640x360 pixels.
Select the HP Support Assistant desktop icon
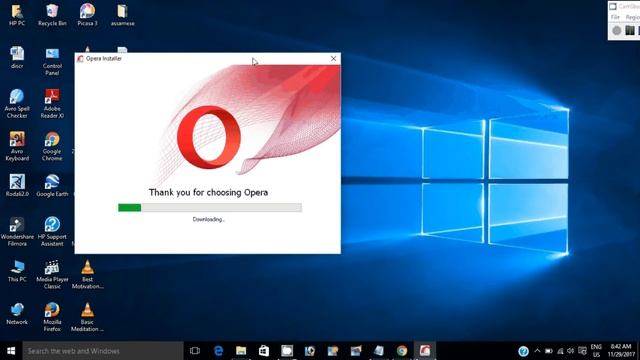coord(52,232)
